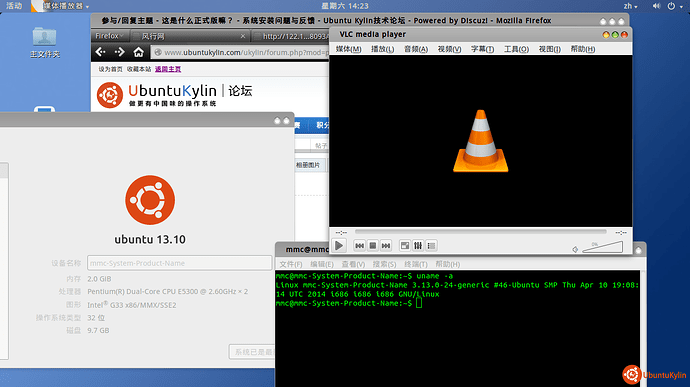Open VLC 工具(O) menu
Image resolution: width=690 pixels, height=387 pixels.
[516, 49]
